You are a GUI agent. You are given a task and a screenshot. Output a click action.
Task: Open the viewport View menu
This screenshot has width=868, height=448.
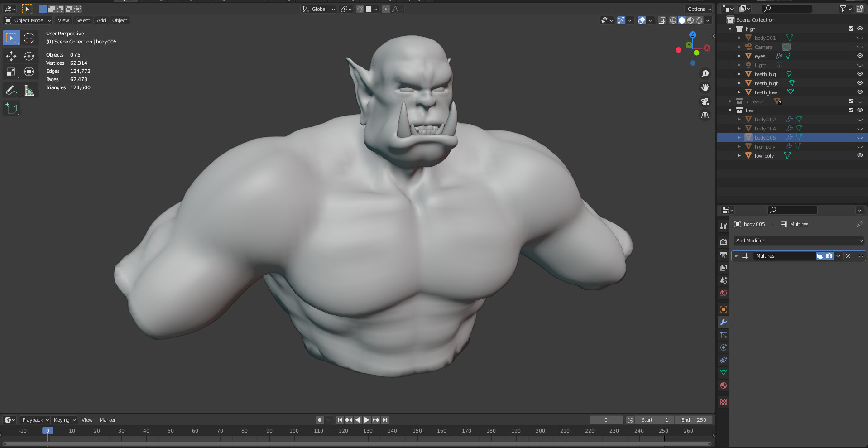[x=63, y=20]
